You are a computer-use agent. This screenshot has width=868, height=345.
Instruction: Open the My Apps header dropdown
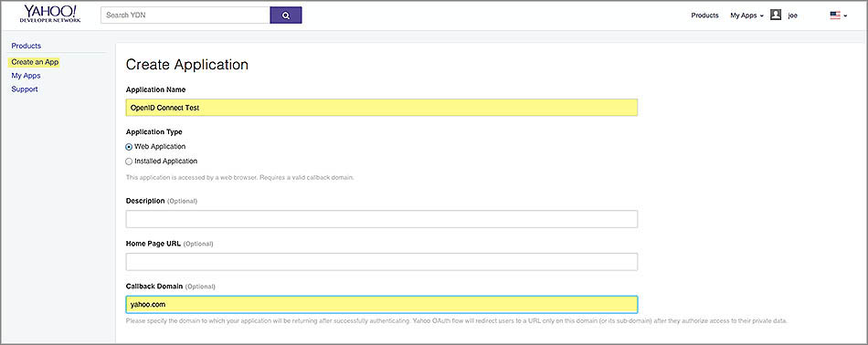click(x=746, y=16)
